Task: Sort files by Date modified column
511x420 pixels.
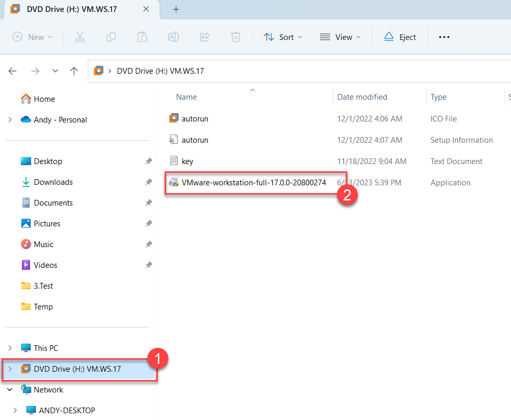Action: click(x=362, y=97)
